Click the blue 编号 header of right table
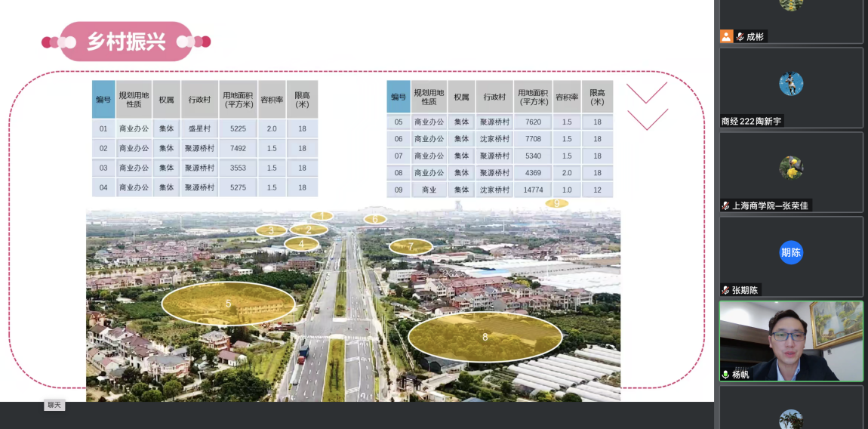 pyautogui.click(x=399, y=97)
